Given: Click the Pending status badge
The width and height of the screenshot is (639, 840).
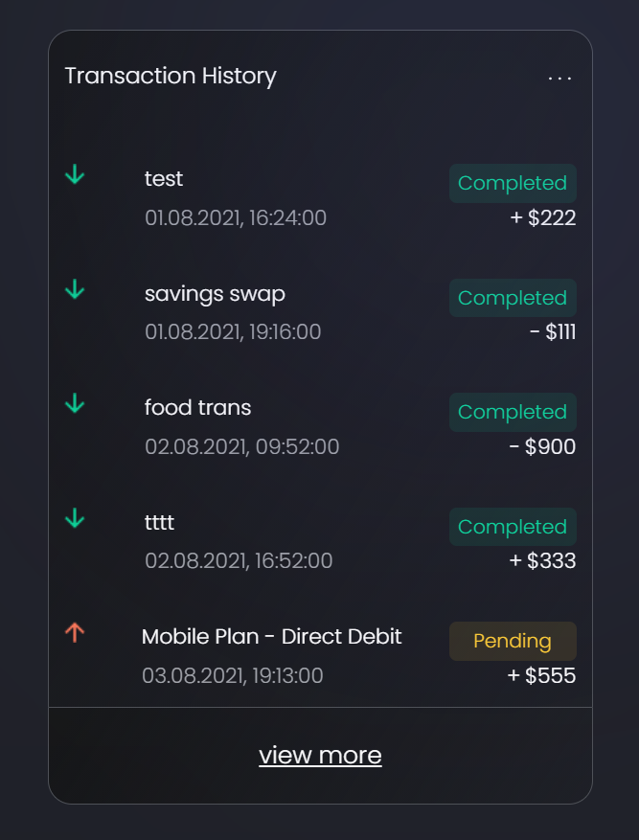Looking at the screenshot, I should [513, 641].
